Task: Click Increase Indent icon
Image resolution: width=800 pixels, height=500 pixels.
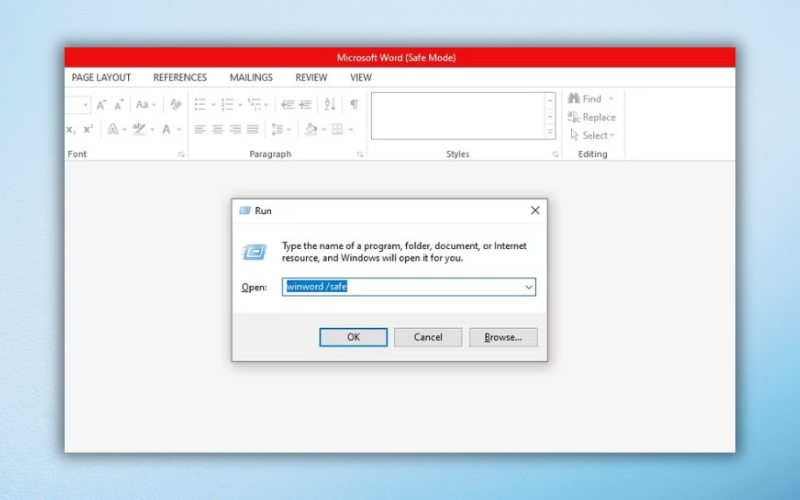Action: 305,105
